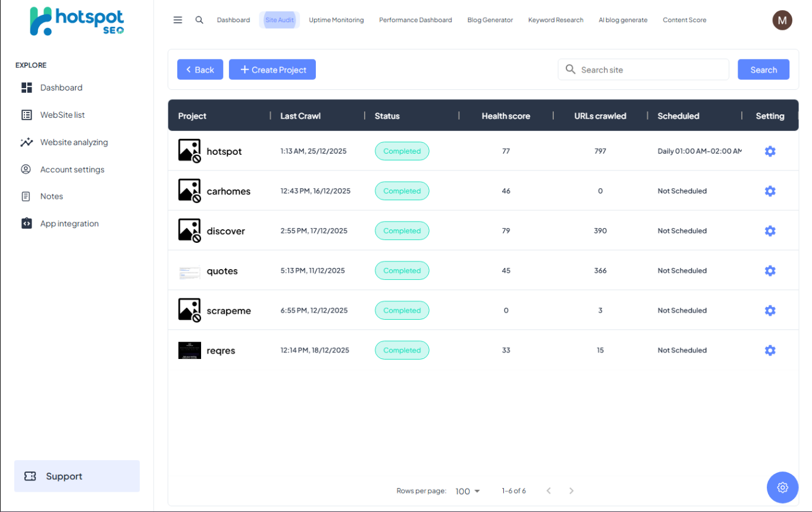The height and width of the screenshot is (512, 812).
Task: Click the user avatar M icon
Action: pyautogui.click(x=782, y=20)
